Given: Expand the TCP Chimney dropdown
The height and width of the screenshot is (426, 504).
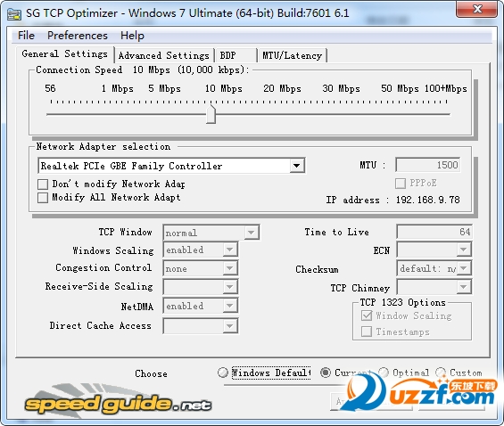Looking at the screenshot, I should (464, 287).
